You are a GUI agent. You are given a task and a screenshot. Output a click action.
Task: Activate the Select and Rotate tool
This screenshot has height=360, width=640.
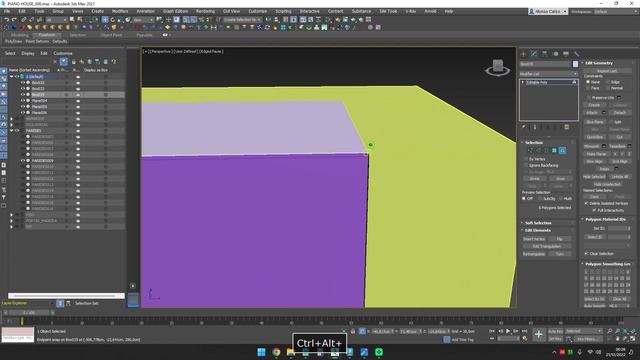point(113,19)
